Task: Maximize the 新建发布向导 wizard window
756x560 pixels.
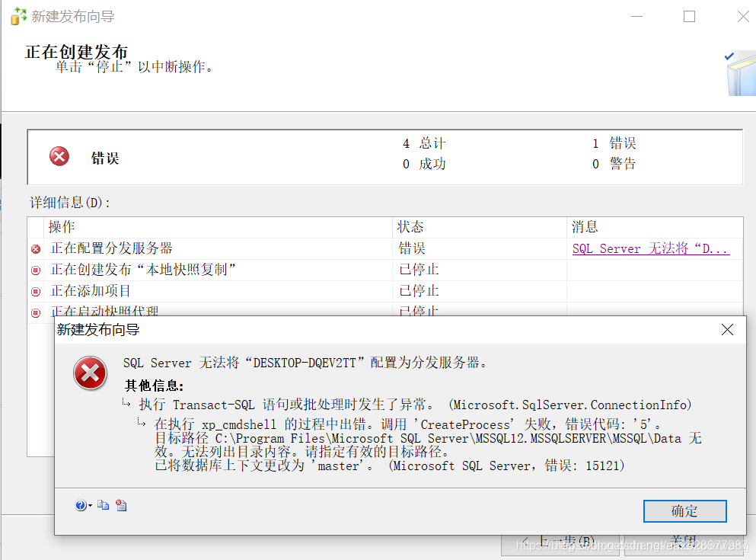Action: point(690,17)
